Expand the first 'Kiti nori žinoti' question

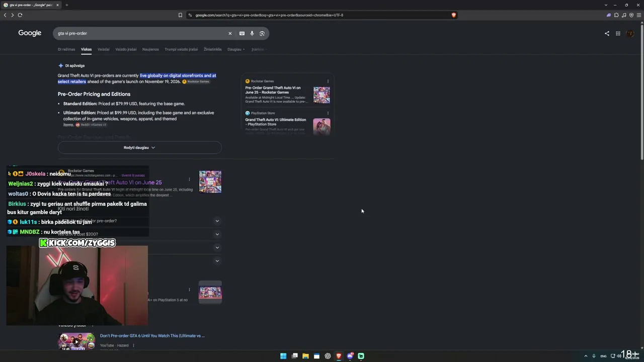[217, 221]
